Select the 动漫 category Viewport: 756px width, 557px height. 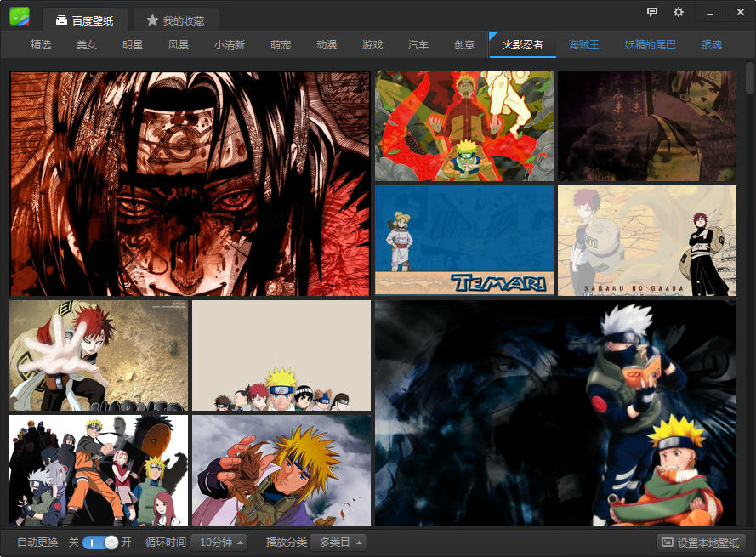327,45
